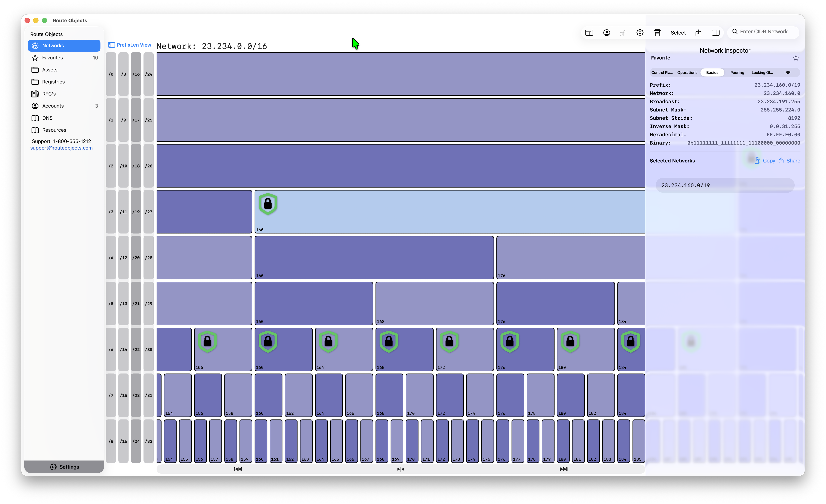Click the lock shield on /22 block 164
This screenshot has height=504, width=826.
click(328, 341)
